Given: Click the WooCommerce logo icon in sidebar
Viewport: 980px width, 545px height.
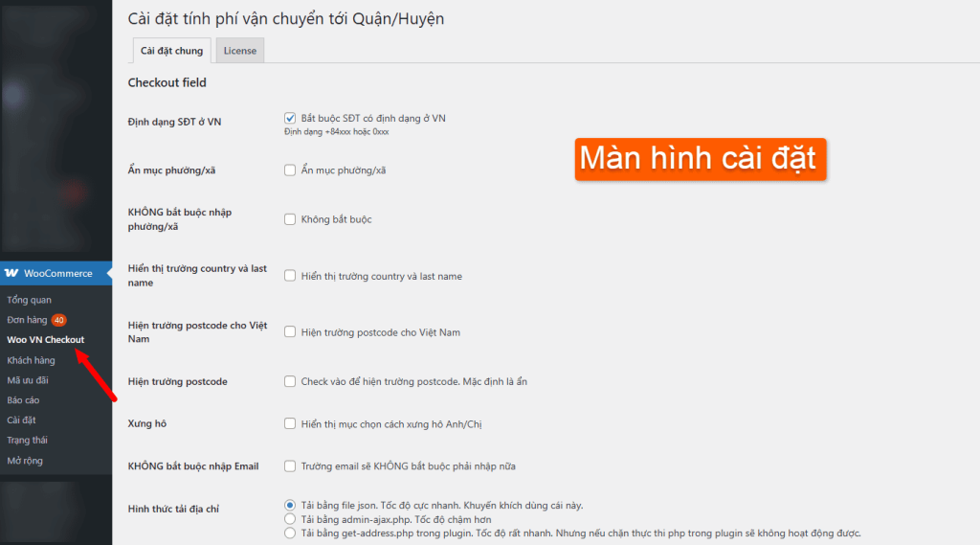Looking at the screenshot, I should 11,274.
